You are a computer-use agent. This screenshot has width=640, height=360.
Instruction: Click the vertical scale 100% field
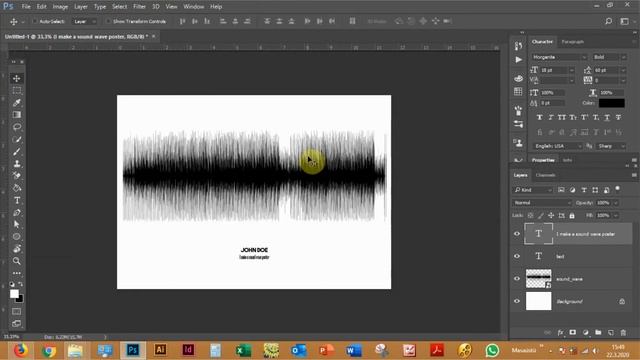553,93
